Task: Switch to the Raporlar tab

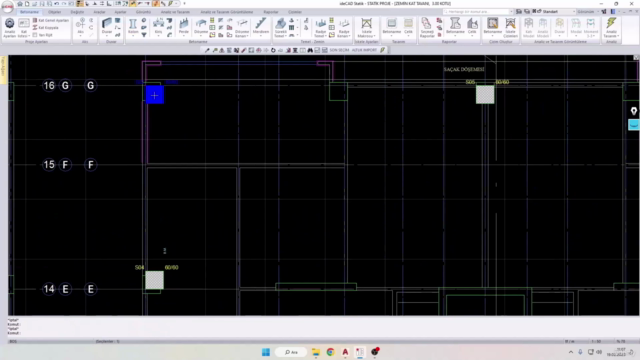Action: coord(271,12)
